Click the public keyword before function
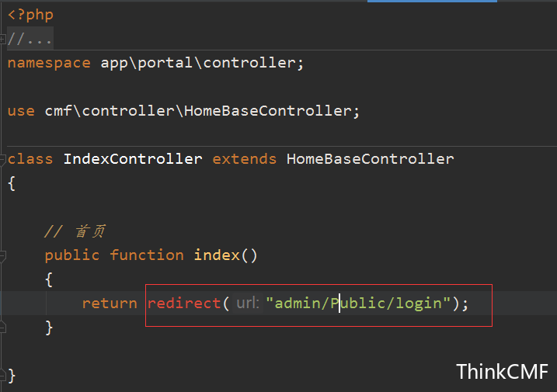557x392 pixels. click(72, 255)
